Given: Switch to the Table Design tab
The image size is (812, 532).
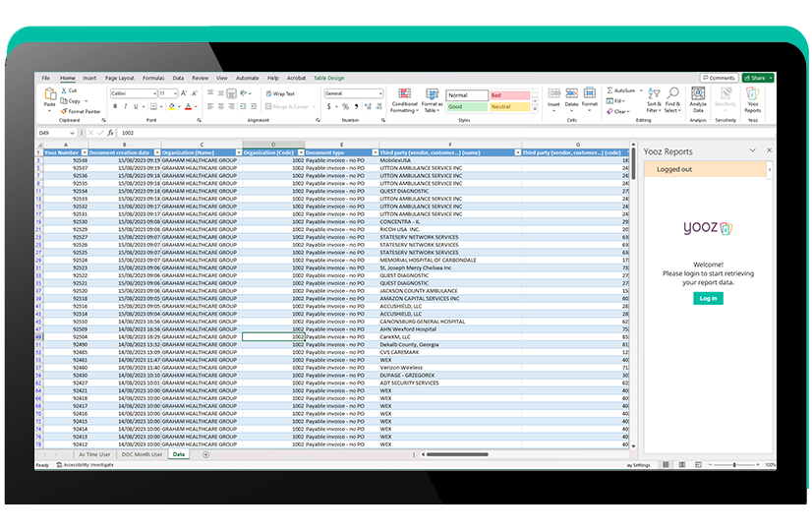Looking at the screenshot, I should [329, 79].
